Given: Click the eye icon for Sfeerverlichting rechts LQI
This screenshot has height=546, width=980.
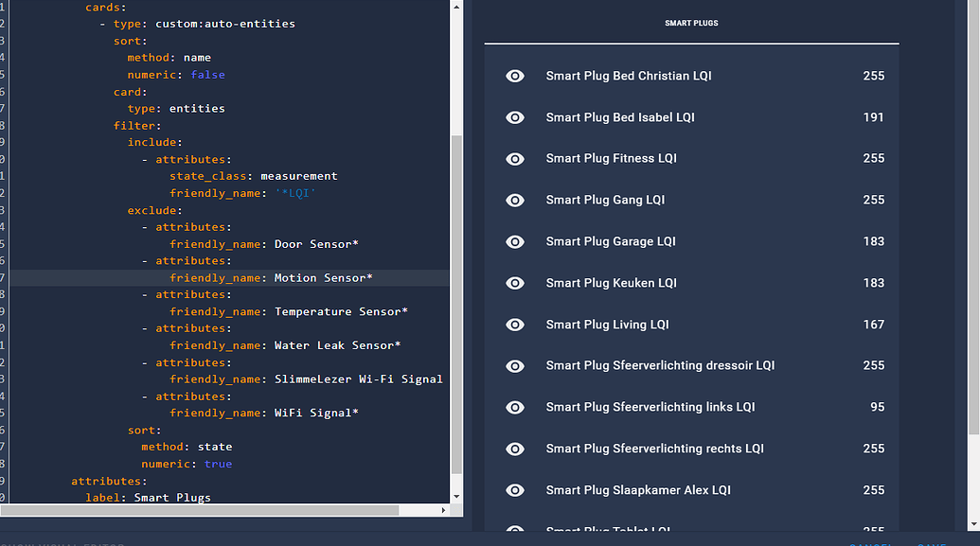Looking at the screenshot, I should pos(515,449).
